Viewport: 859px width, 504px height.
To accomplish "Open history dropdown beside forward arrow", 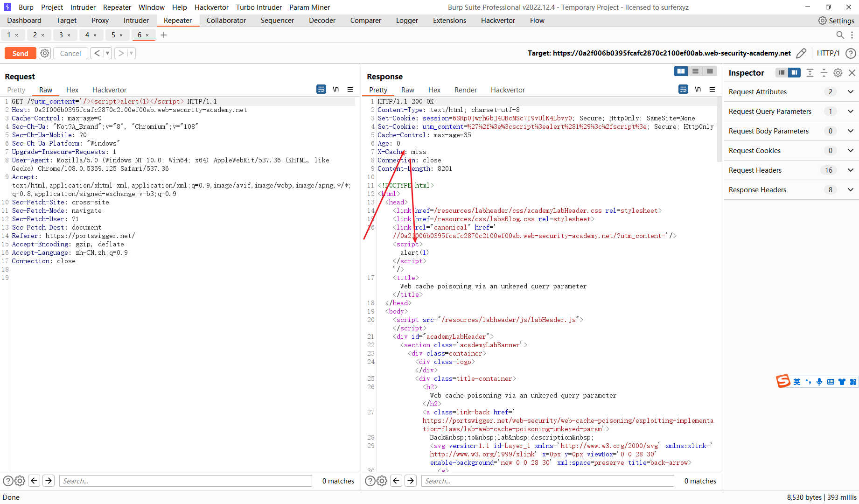I will (132, 53).
